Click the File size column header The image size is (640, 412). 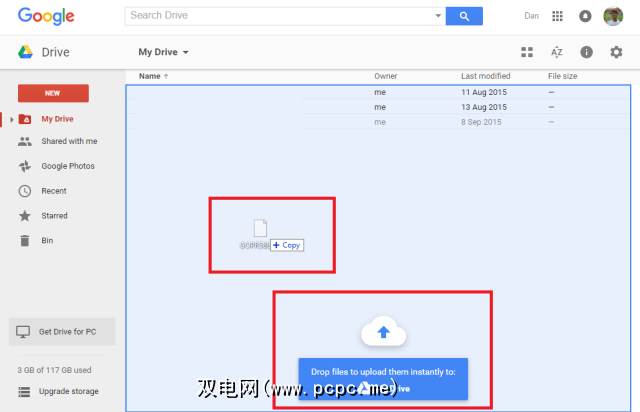562,76
